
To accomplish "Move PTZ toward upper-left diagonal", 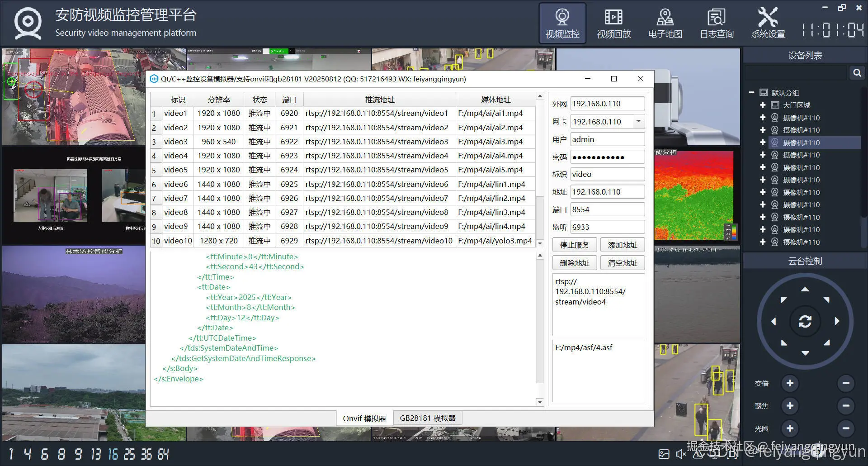I will tap(783, 300).
